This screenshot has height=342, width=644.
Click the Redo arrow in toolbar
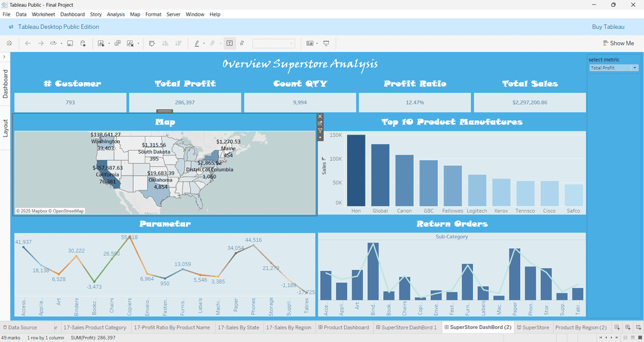click(x=41, y=43)
